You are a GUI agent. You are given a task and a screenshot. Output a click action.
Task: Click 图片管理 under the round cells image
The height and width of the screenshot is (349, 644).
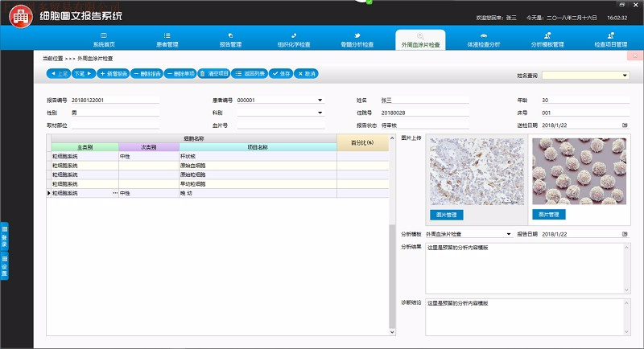tap(549, 214)
